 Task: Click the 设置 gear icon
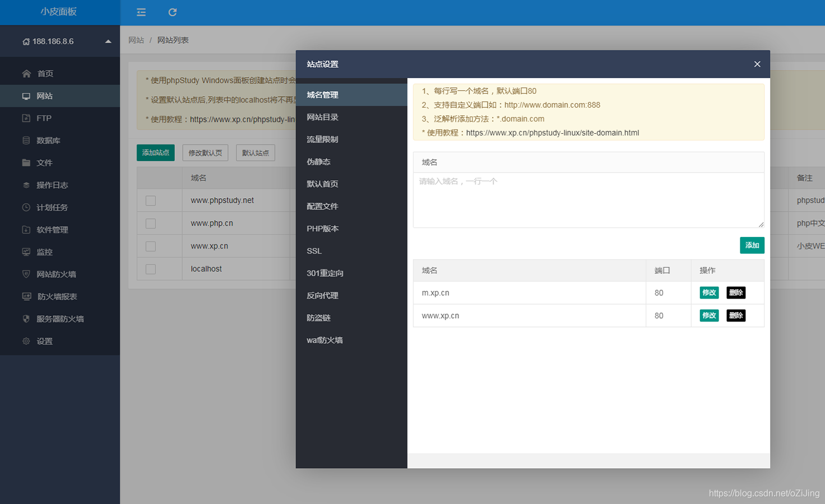(26, 341)
